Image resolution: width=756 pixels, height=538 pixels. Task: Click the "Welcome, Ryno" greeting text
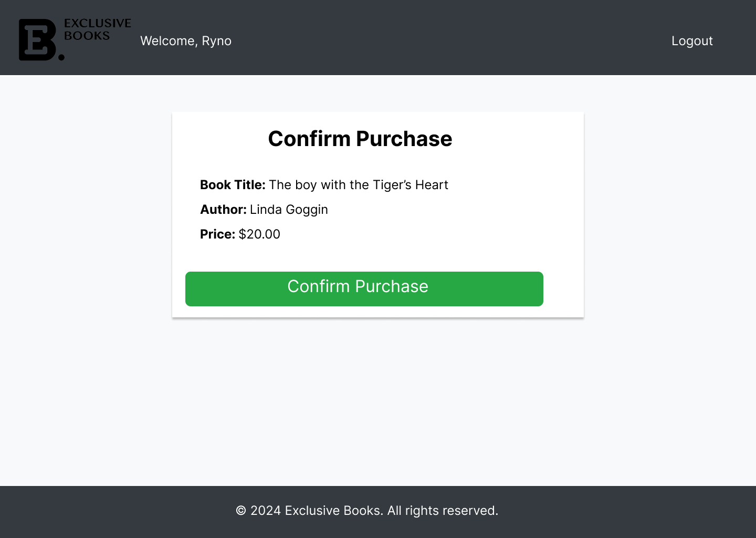[185, 41]
